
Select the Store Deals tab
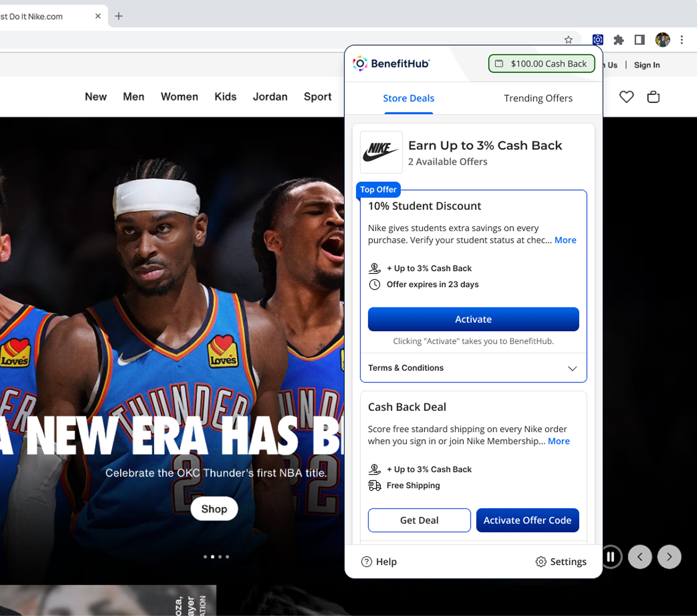pyautogui.click(x=408, y=98)
